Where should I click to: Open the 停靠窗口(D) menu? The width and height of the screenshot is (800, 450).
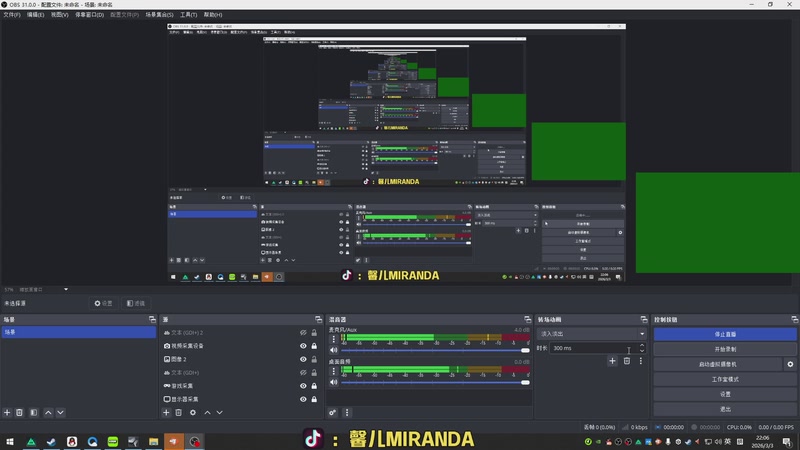tap(89, 15)
